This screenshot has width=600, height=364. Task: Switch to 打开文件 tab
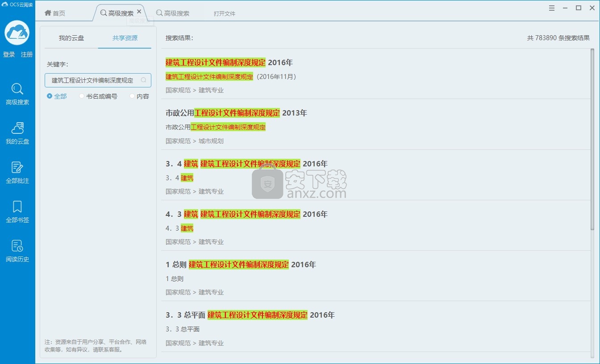pos(225,13)
